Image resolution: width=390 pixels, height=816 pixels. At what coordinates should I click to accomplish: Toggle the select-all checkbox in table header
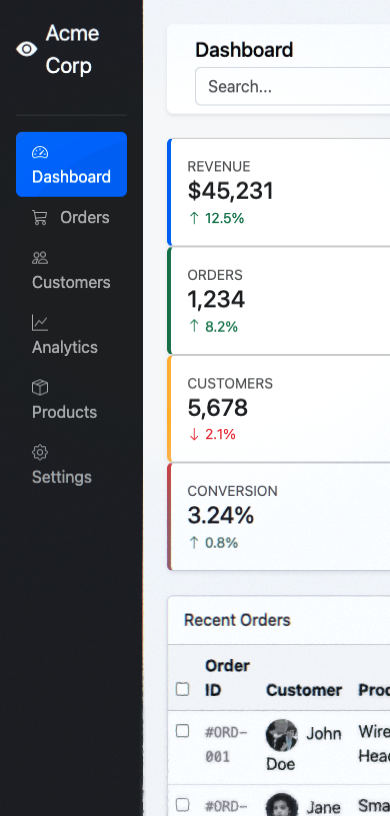(182, 689)
